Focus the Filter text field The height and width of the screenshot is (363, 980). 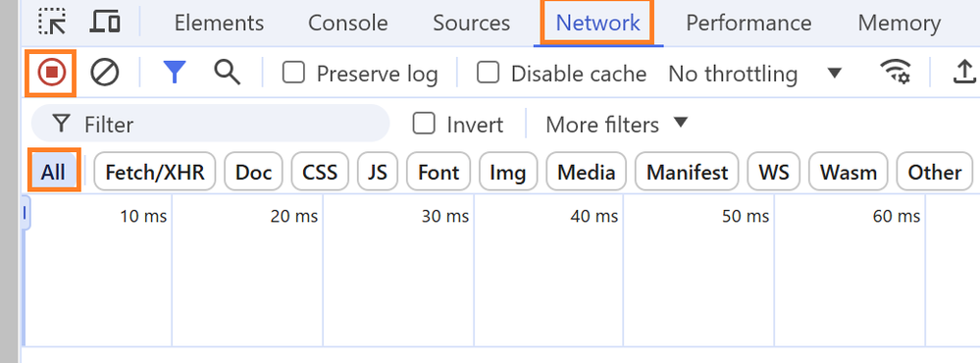coord(210,124)
